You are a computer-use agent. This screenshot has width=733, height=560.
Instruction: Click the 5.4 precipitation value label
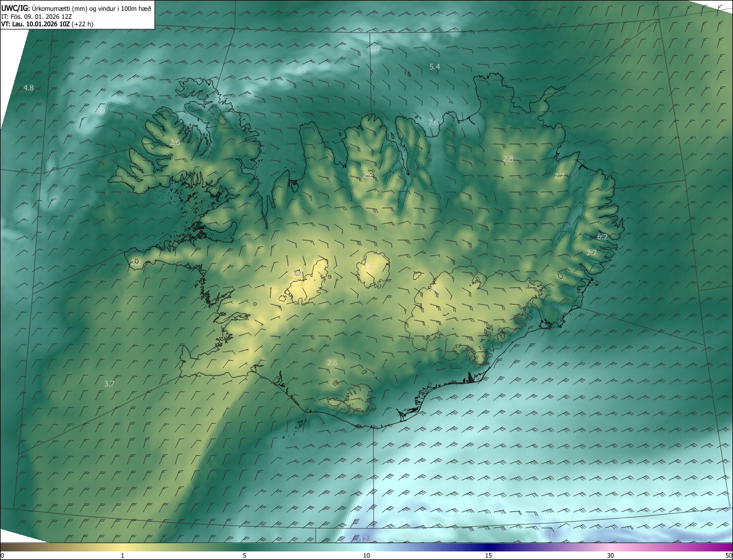click(x=435, y=67)
